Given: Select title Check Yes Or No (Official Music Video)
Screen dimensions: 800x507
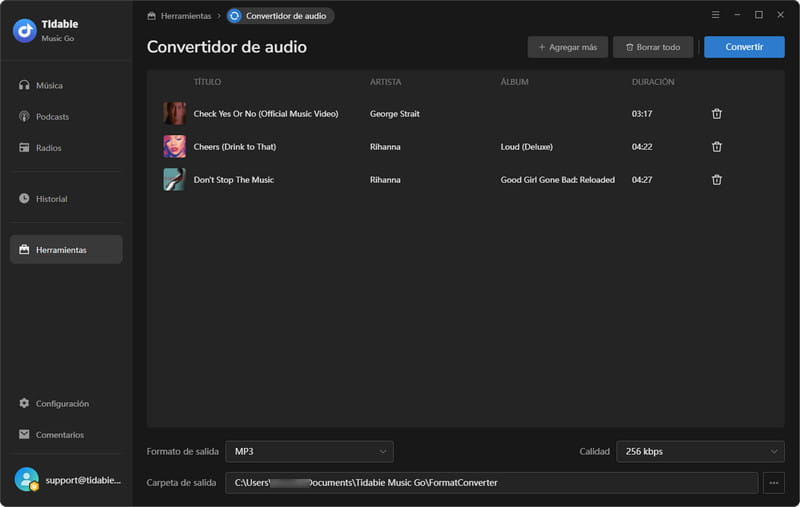Looking at the screenshot, I should click(266, 113).
